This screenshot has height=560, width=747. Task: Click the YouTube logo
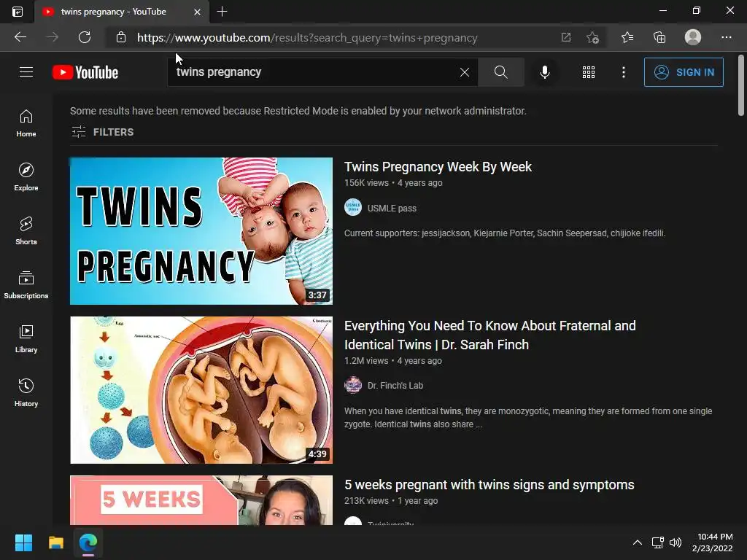(85, 72)
